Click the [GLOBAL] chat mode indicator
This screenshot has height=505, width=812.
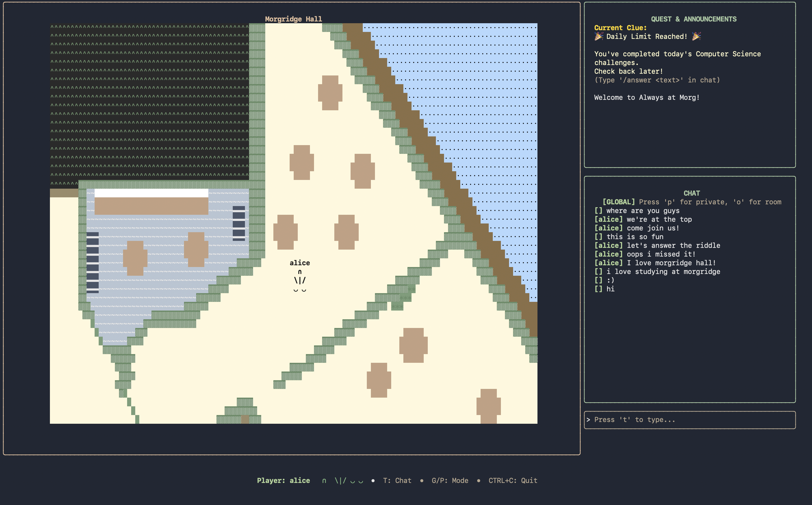[x=618, y=202]
